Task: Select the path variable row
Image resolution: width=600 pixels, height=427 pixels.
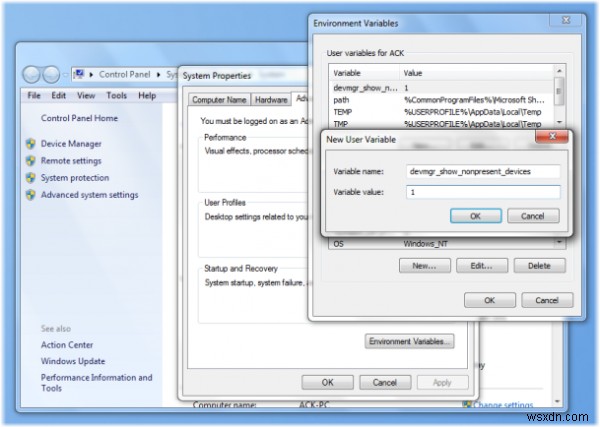Action: pos(441,100)
